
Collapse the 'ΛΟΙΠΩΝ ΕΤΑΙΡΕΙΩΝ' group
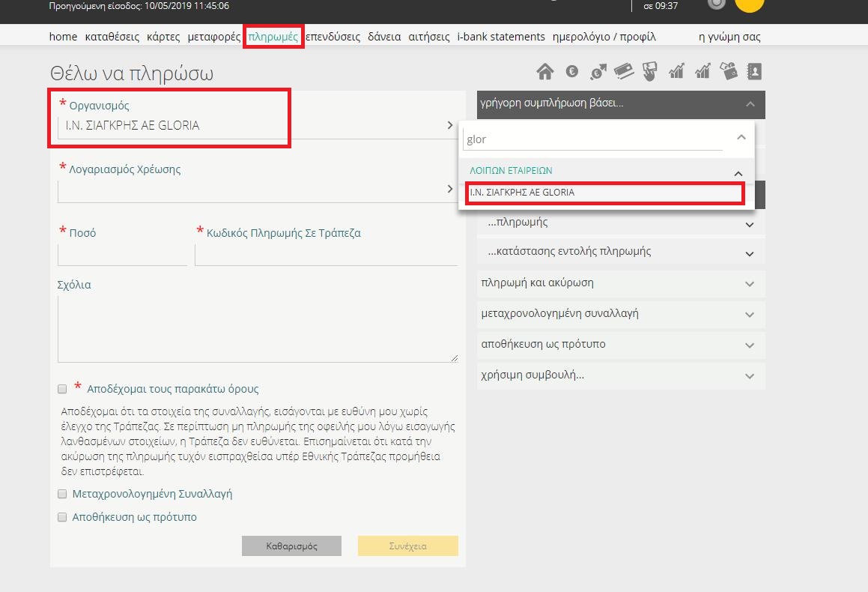click(x=738, y=172)
